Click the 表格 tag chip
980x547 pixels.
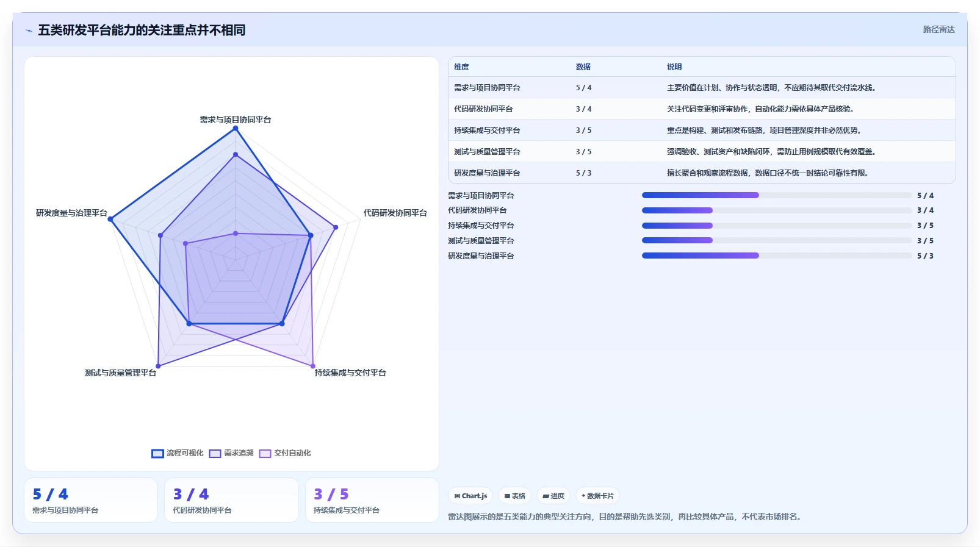(515, 496)
